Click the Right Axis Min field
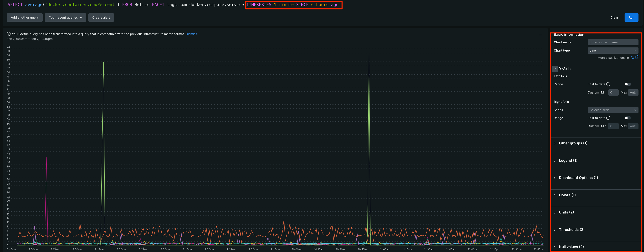 (613, 126)
